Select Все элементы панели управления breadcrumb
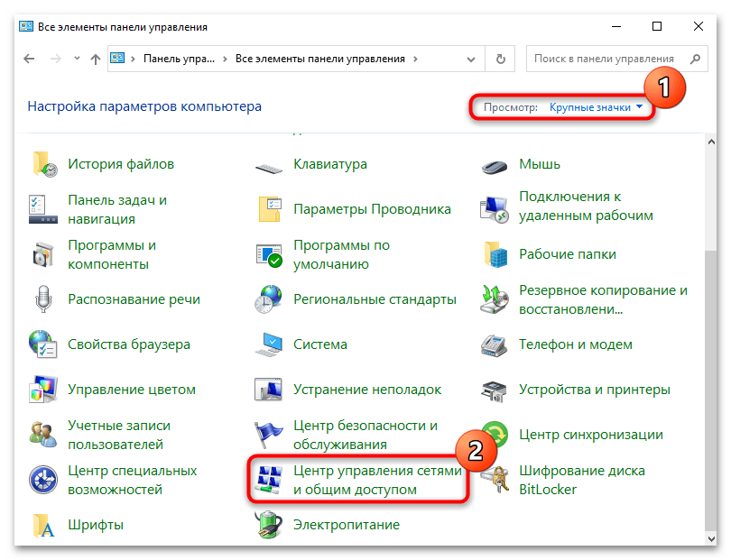Image resolution: width=731 pixels, height=560 pixels. (x=319, y=59)
